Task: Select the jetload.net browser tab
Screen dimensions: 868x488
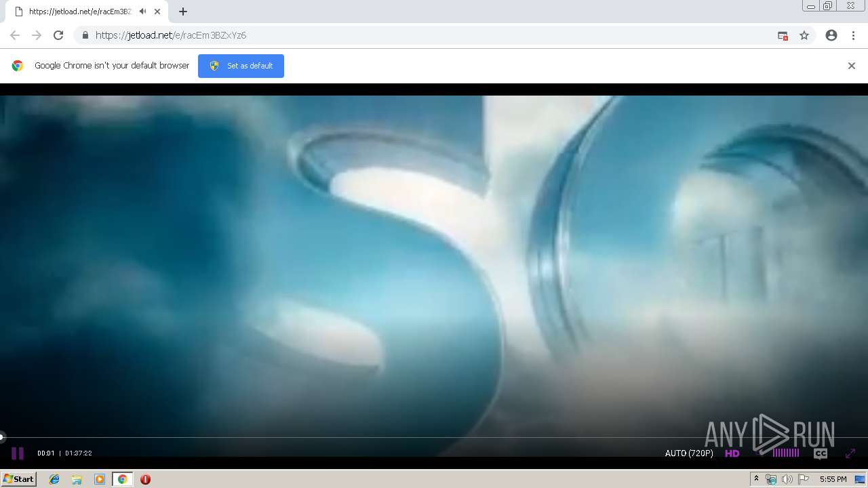Action: click(x=87, y=12)
